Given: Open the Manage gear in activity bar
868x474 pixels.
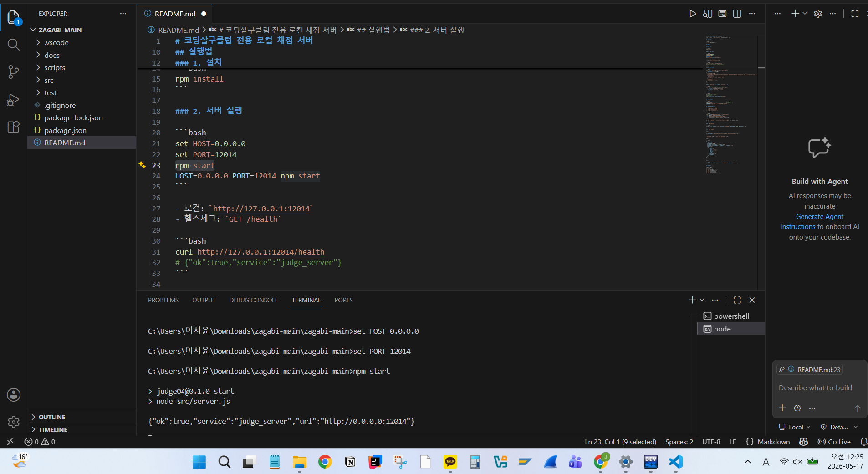Looking at the screenshot, I should point(14,422).
